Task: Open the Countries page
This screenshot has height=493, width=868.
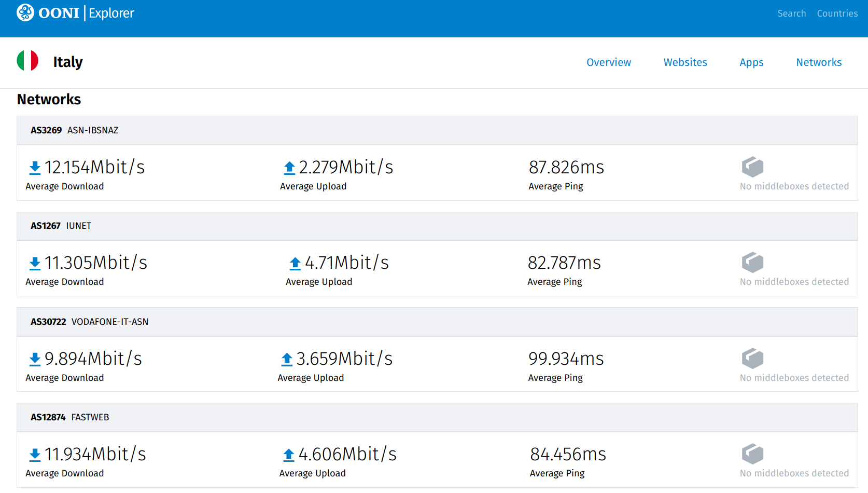Action: pos(837,13)
